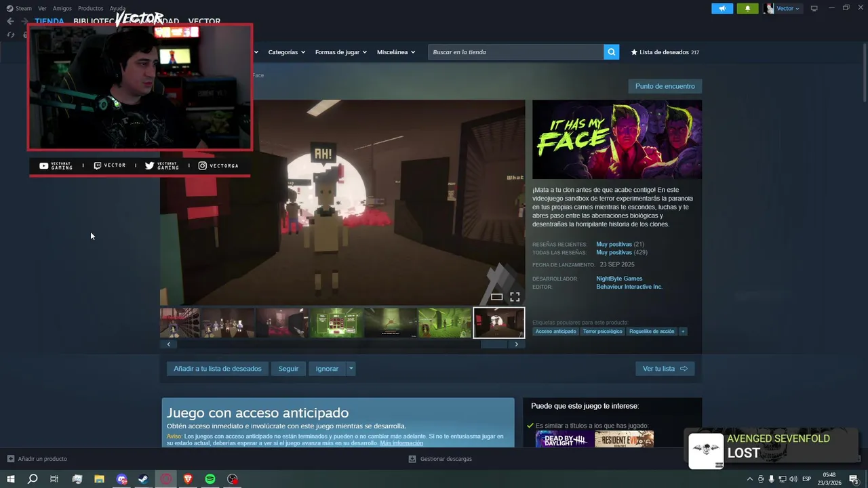Image resolution: width=868 pixels, height=488 pixels.
Task: Toggle fullscreen on the media viewer
Action: pos(515,297)
